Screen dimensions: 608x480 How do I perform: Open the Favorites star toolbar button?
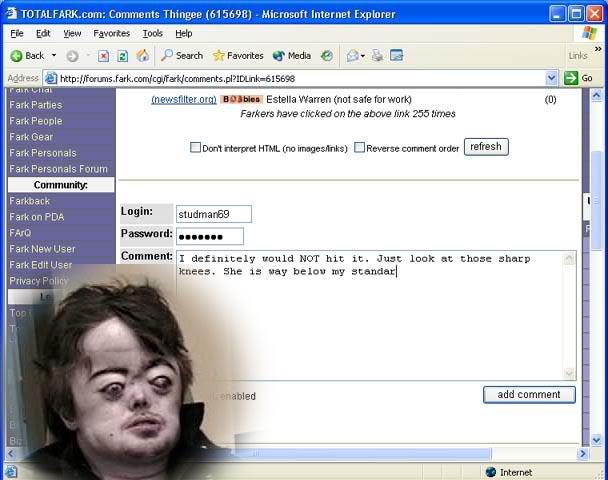[x=238, y=56]
